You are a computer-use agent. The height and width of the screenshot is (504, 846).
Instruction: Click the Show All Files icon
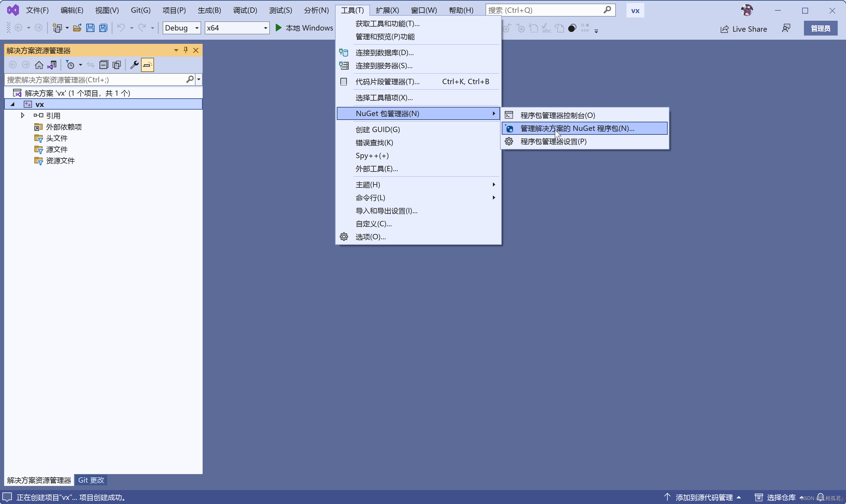[117, 65]
